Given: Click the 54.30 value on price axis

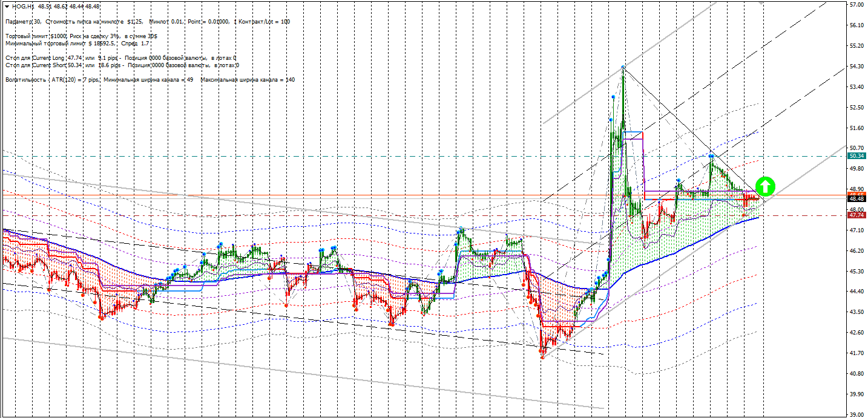Looking at the screenshot, I should [x=856, y=67].
